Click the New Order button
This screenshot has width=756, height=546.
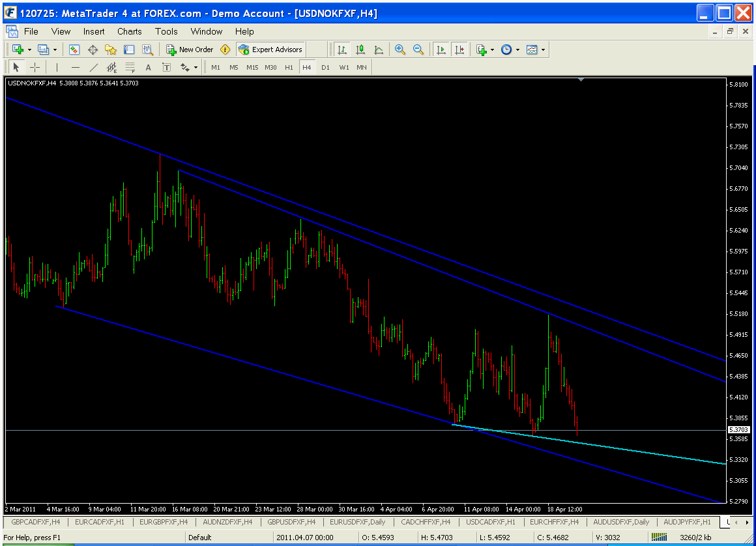coord(190,50)
